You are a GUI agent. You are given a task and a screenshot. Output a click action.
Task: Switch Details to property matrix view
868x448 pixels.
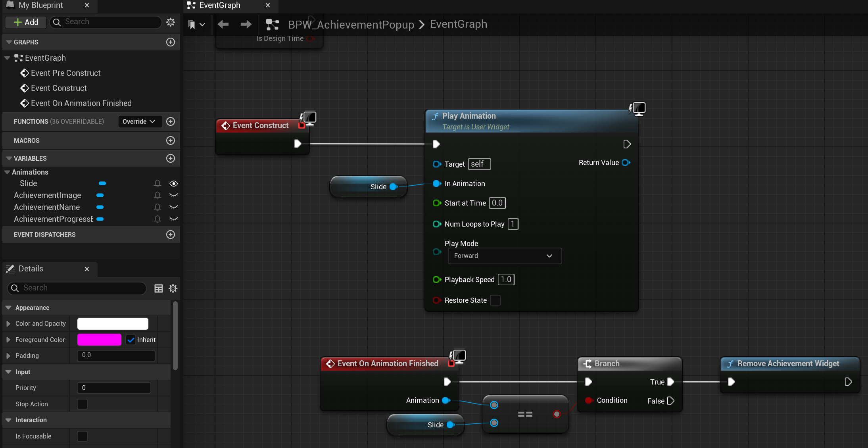click(158, 288)
